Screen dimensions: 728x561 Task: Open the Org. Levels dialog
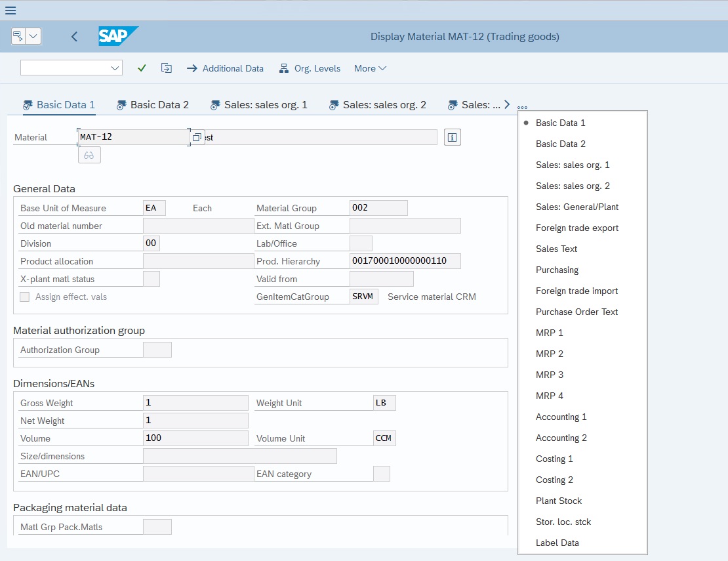click(x=310, y=68)
